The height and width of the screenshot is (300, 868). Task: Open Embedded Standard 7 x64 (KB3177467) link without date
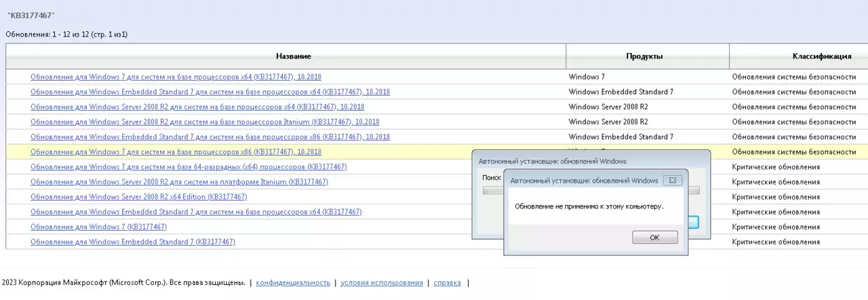196,211
